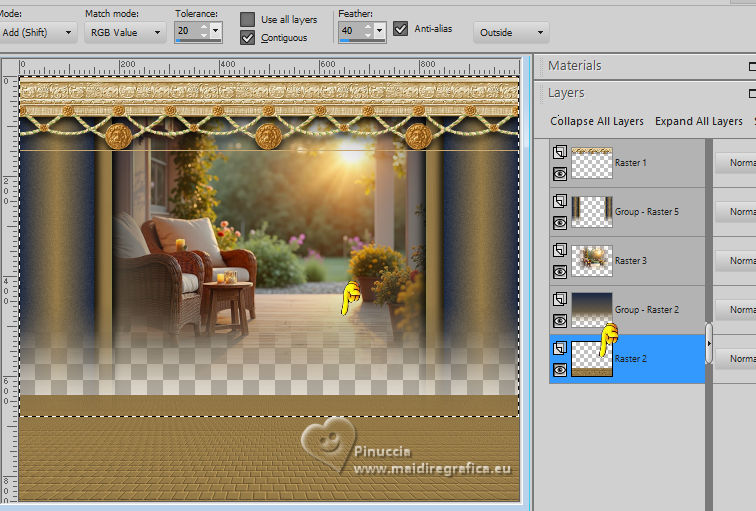This screenshot has height=511, width=756.
Task: Select the Group - Raster 2 thumbnail
Action: [592, 310]
